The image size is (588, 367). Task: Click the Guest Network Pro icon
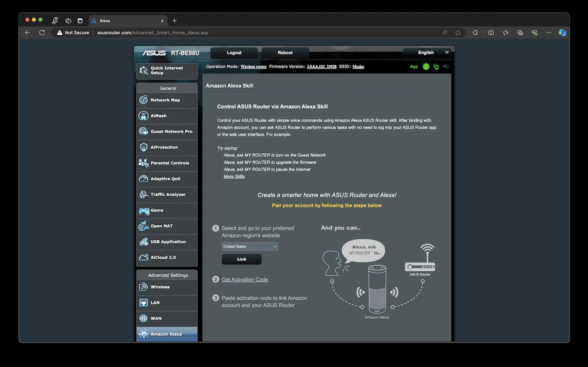pos(143,132)
